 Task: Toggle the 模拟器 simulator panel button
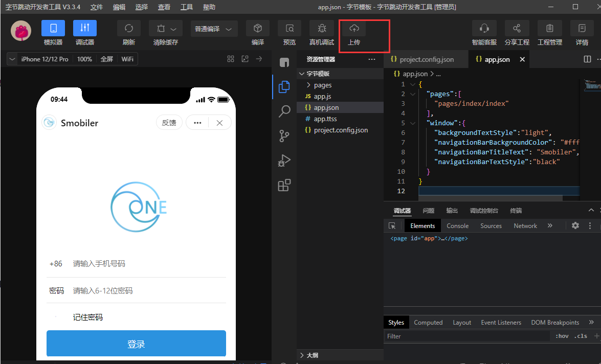[53, 28]
